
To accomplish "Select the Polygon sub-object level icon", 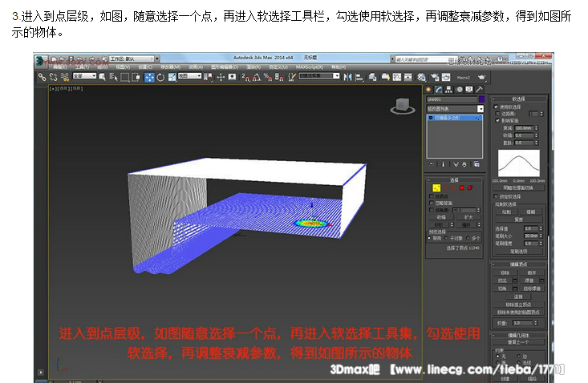I will click(461, 188).
